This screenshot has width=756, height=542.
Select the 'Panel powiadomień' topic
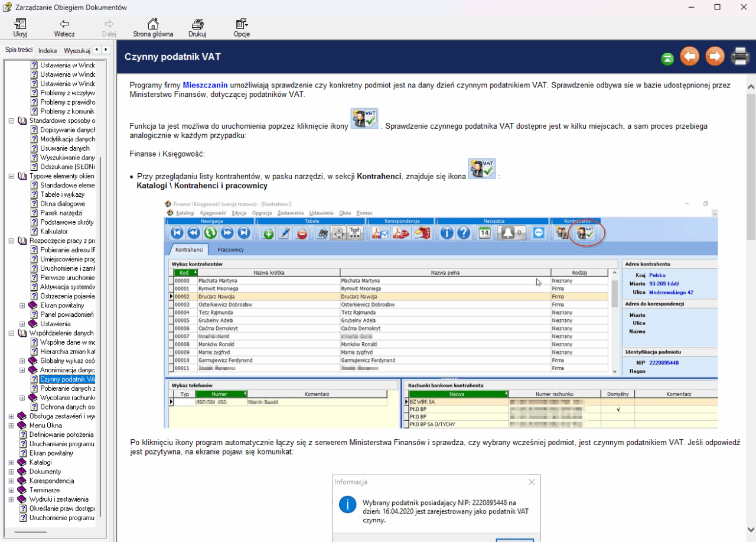(x=67, y=314)
